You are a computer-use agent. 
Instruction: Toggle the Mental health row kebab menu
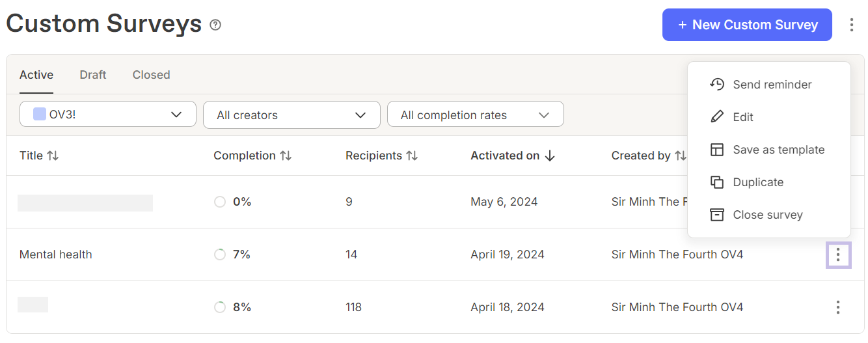click(x=838, y=254)
